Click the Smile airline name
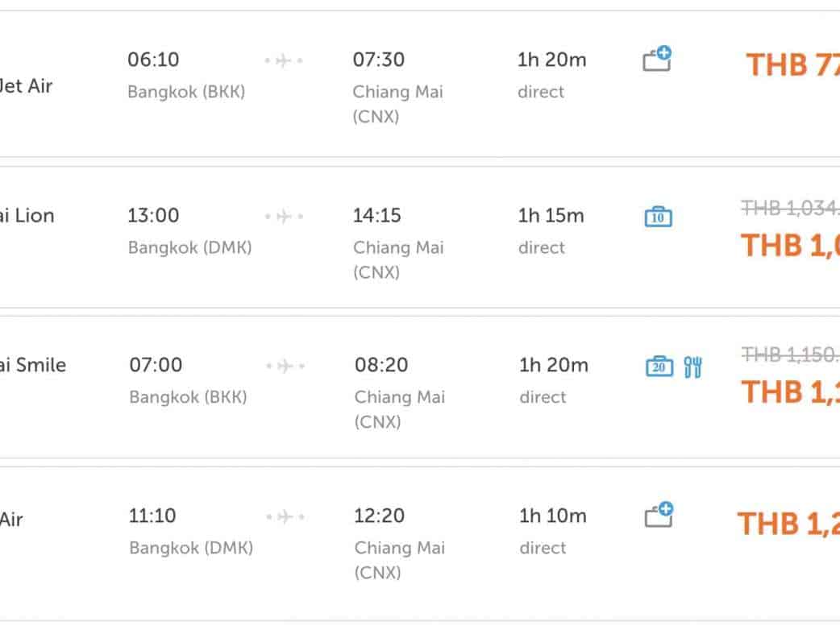 coord(32,365)
